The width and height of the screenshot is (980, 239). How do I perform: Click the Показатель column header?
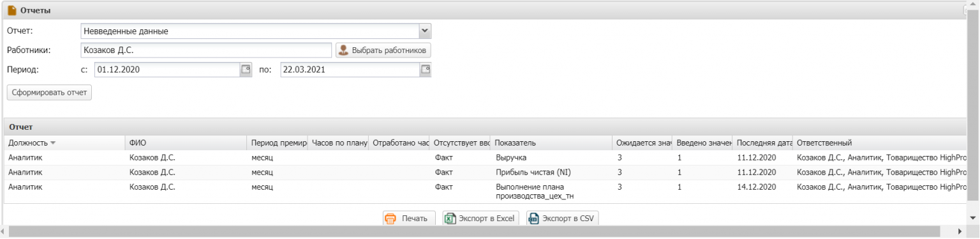click(552, 143)
